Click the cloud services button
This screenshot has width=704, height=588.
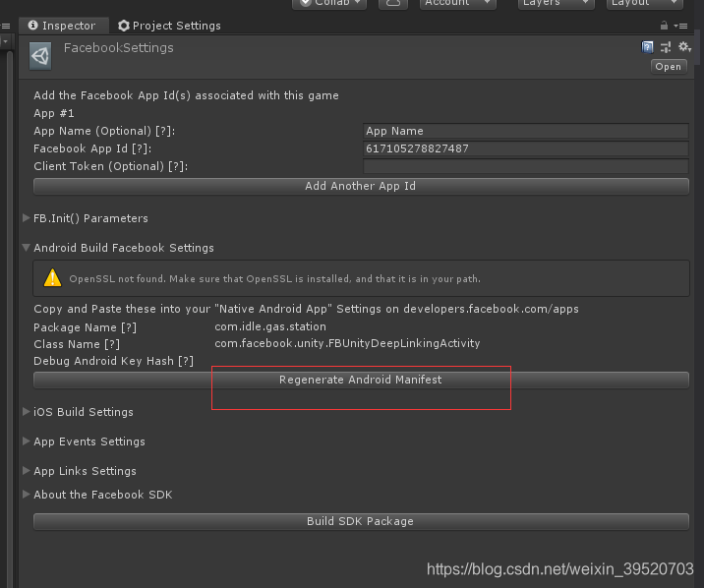pos(393,4)
